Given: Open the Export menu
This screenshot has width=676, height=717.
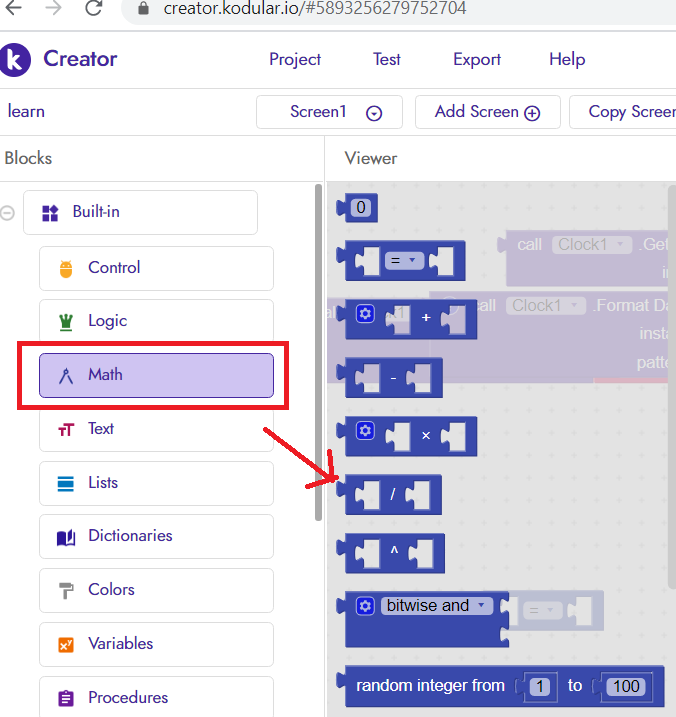Looking at the screenshot, I should (x=477, y=59).
